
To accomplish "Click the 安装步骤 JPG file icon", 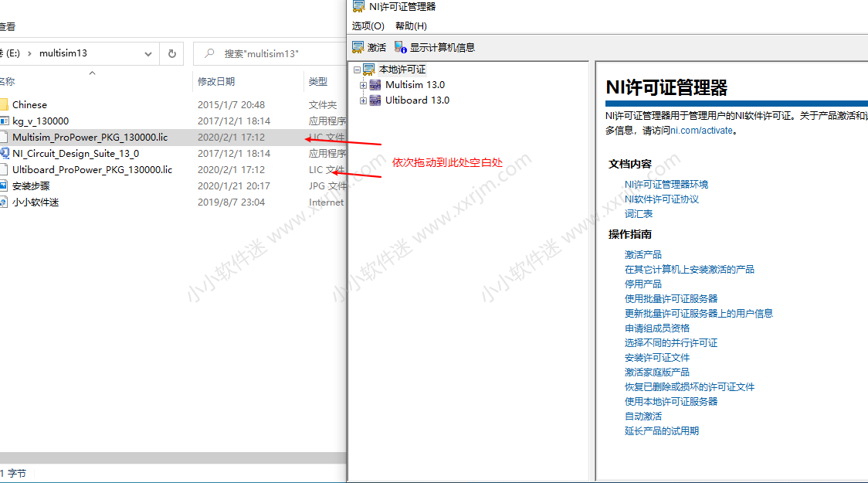I will [4, 185].
